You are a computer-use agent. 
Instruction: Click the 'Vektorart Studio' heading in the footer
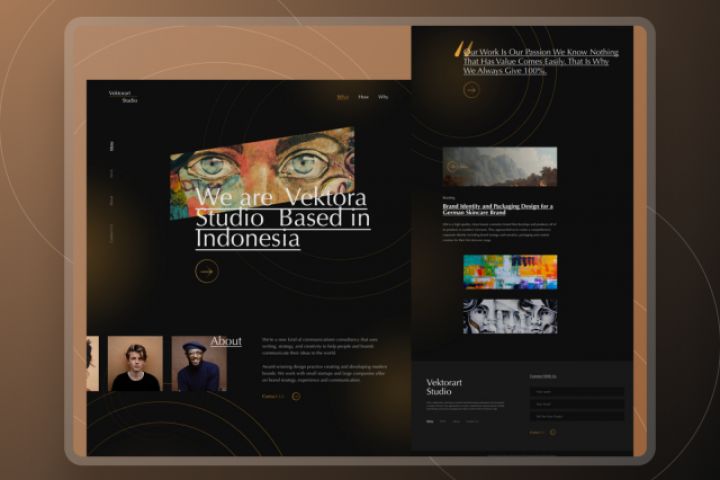444,387
